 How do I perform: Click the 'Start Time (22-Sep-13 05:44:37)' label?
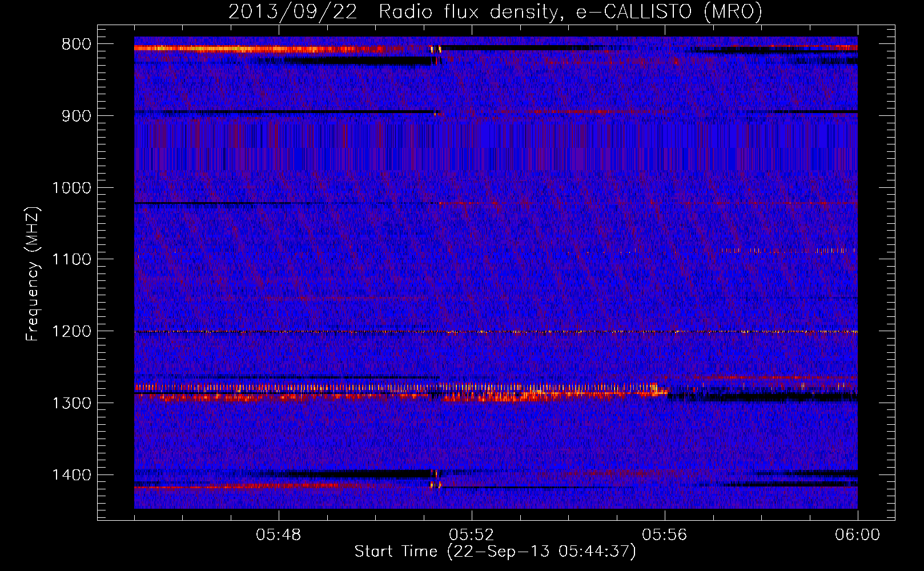pyautogui.click(x=495, y=552)
